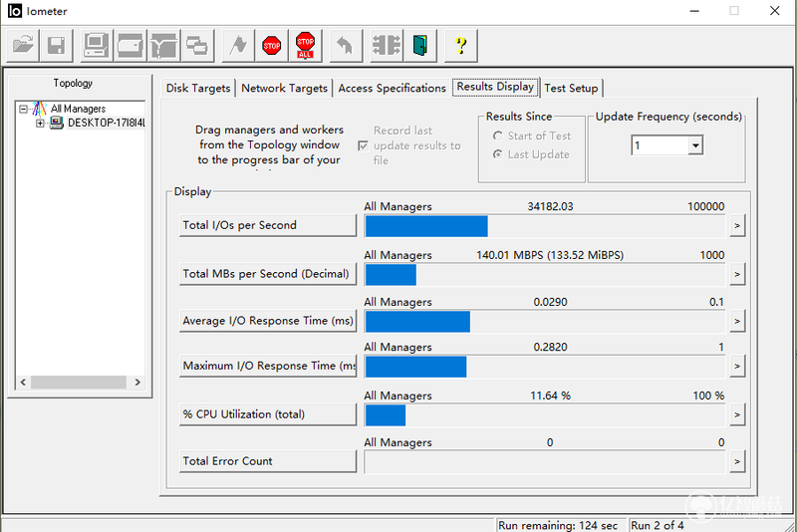The height and width of the screenshot is (532, 797).
Task: Save test configuration with the disk icon
Action: coord(56,46)
